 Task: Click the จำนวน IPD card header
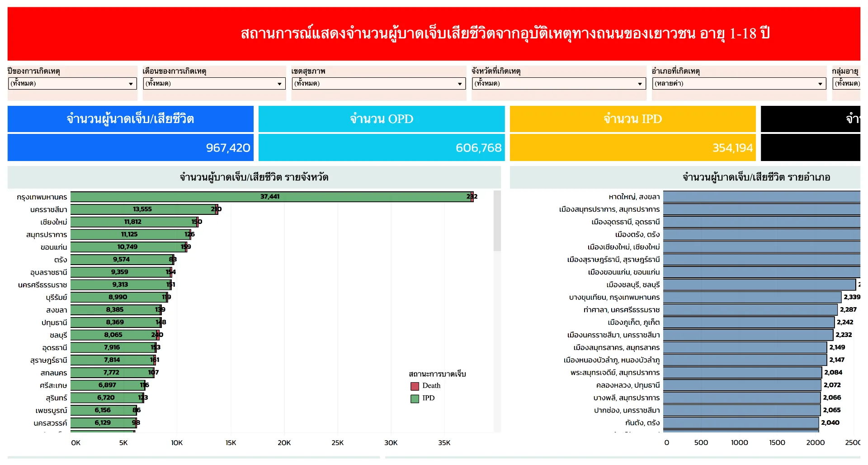point(633,119)
